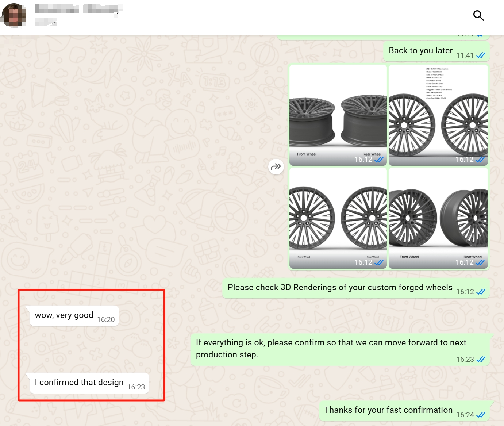Open the side-view front and rear wheel rendering
The width and height of the screenshot is (504, 426).
(x=338, y=115)
